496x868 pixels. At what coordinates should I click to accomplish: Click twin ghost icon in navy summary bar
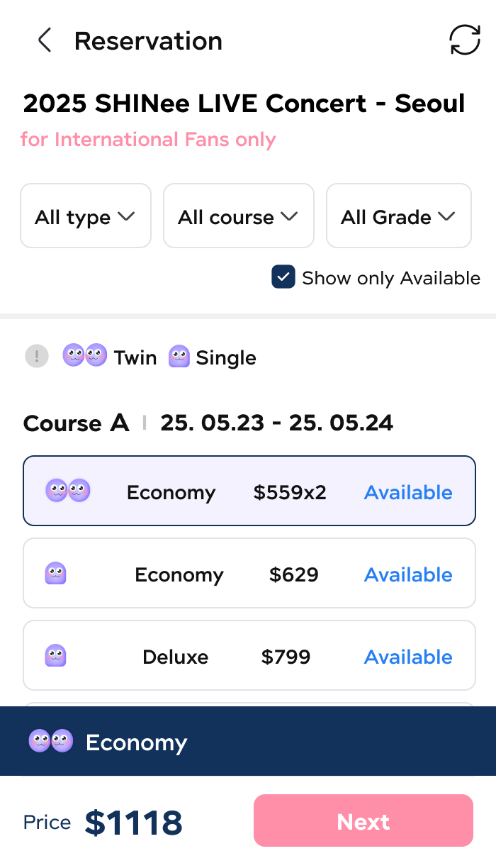51,741
